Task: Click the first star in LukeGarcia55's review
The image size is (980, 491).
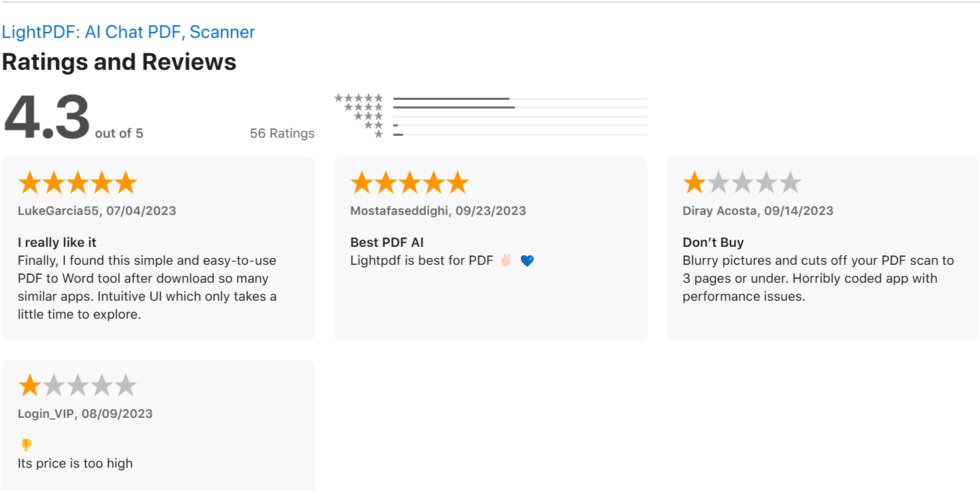Action: point(29,181)
